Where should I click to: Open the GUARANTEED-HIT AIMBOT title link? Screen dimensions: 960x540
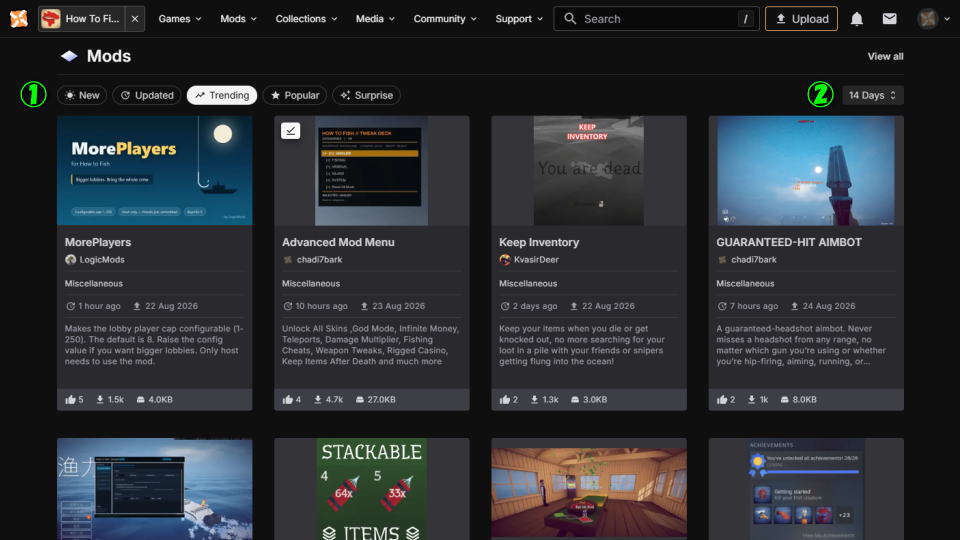click(x=789, y=242)
